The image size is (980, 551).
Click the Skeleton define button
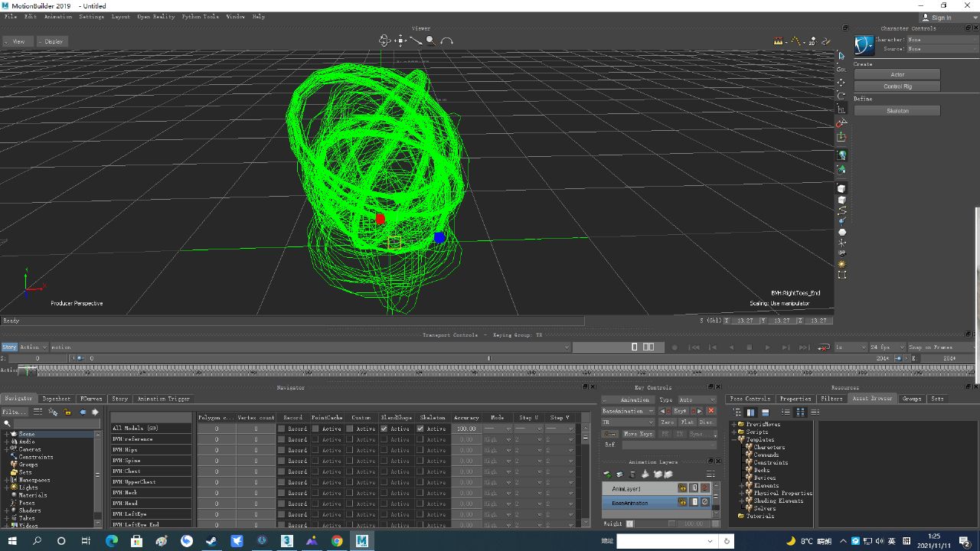(x=897, y=111)
